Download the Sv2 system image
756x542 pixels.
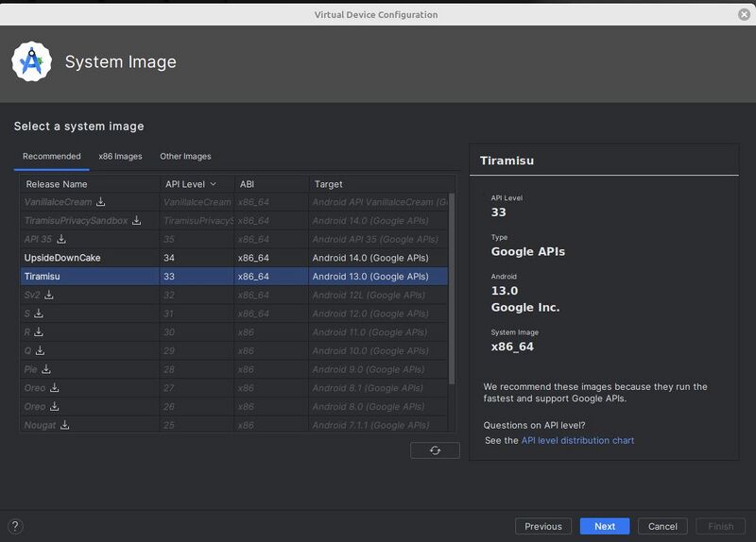[49, 295]
